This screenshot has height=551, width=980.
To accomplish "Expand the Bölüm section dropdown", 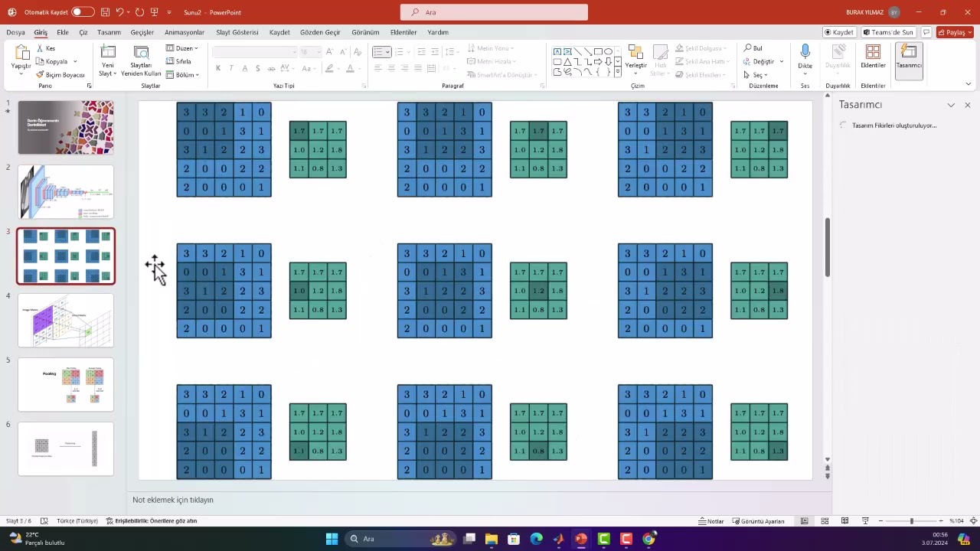I will click(182, 75).
